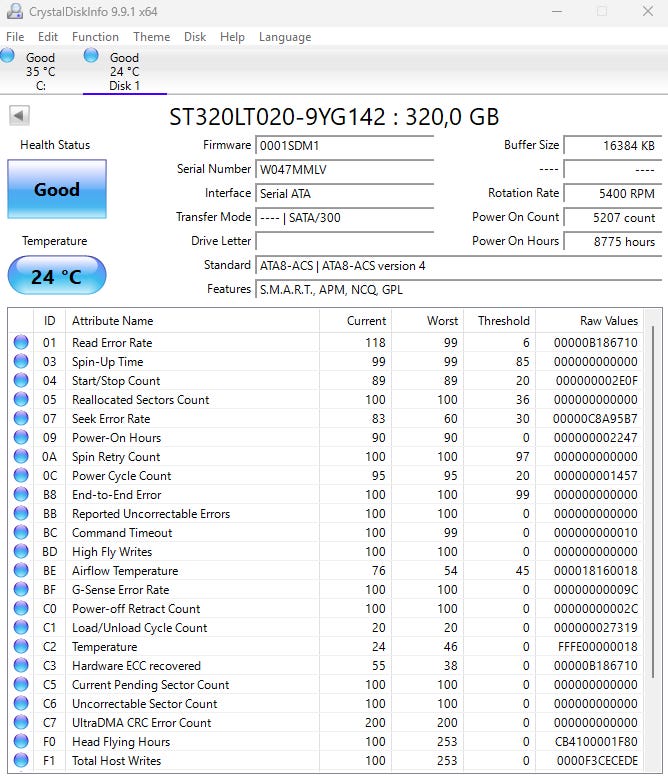
Task: Click raw value 0000F3CECEDE of Total Host Writes
Action: [x=597, y=761]
